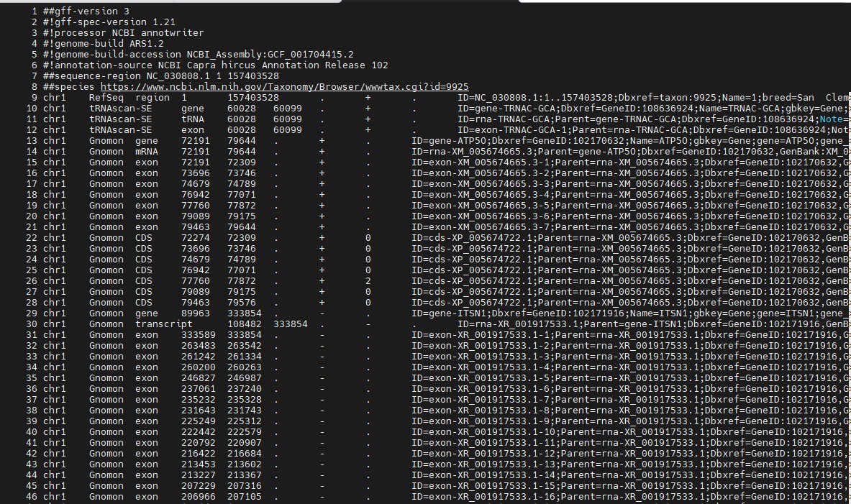Click exon start coordinate '333589'
Screen dimensions: 851x504
click(198, 335)
